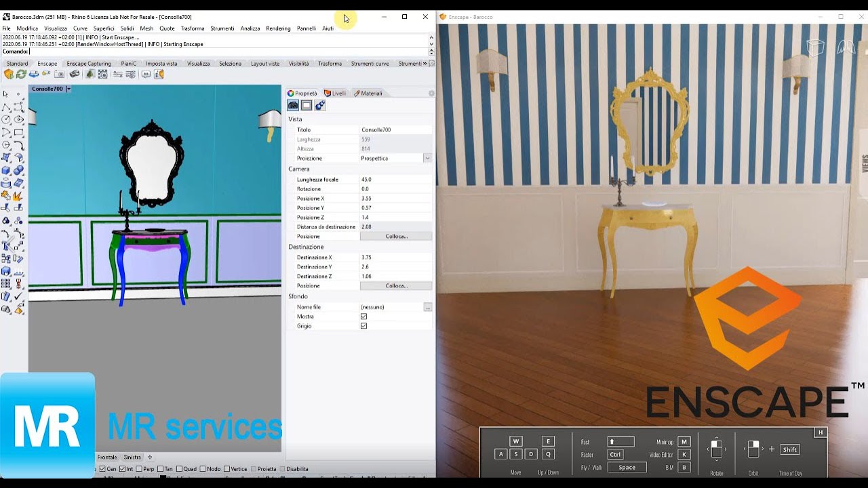Click command history scrollbar down arrow
This screenshot has height=488, width=868.
click(431, 44)
